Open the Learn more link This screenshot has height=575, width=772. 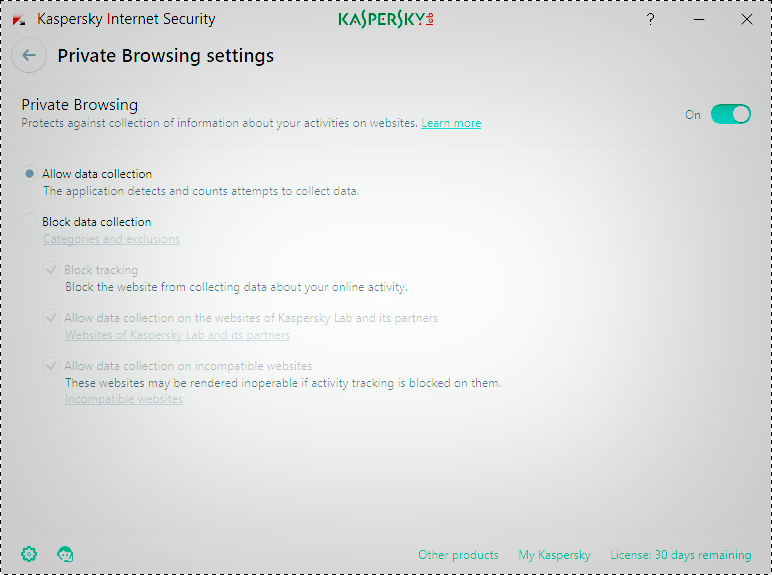(x=451, y=123)
